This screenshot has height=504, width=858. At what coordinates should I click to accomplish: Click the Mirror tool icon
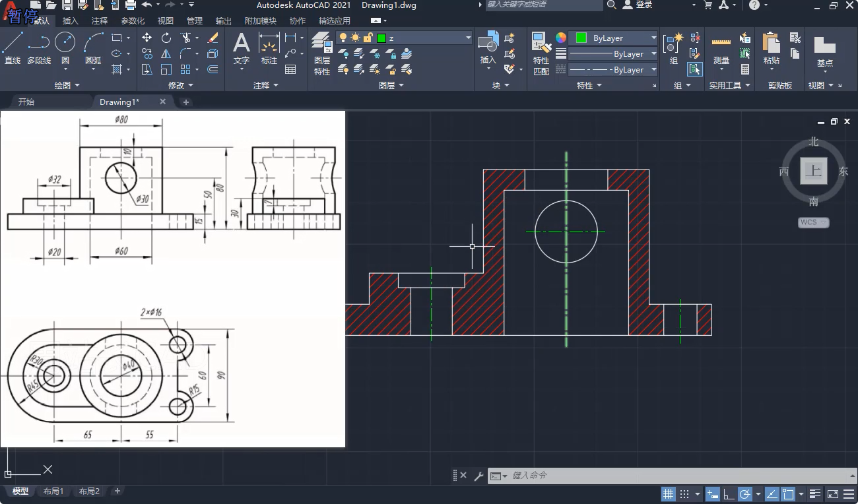click(x=166, y=53)
